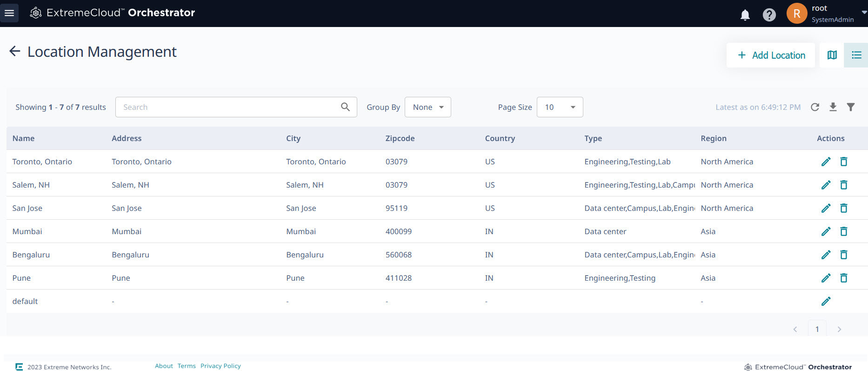This screenshot has width=868, height=371.
Task: Go to the previous page arrow
Action: [x=795, y=329]
